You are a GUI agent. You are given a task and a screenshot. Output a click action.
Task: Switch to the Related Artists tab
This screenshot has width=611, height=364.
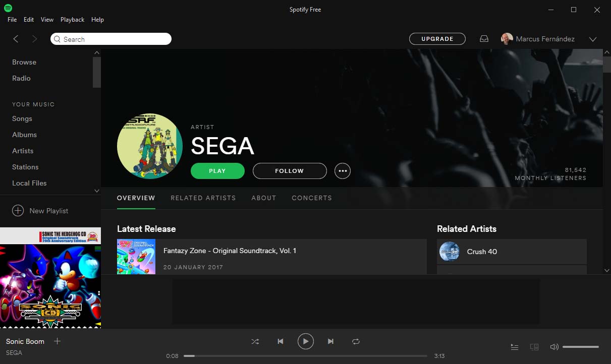tap(203, 198)
